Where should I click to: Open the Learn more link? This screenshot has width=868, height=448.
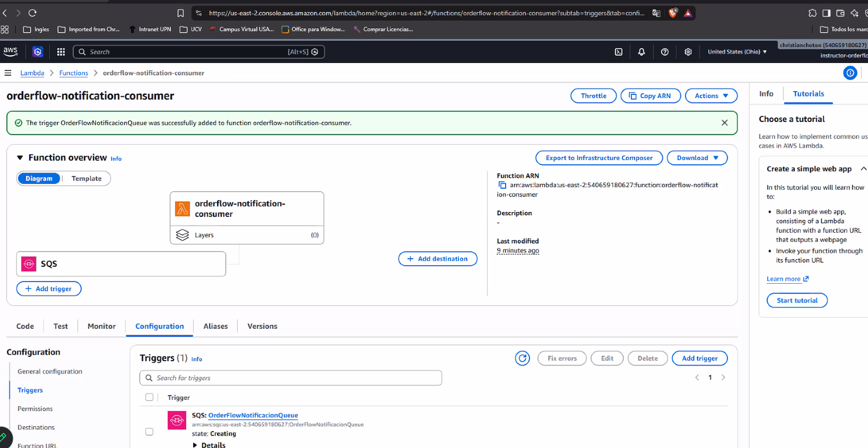coord(787,279)
